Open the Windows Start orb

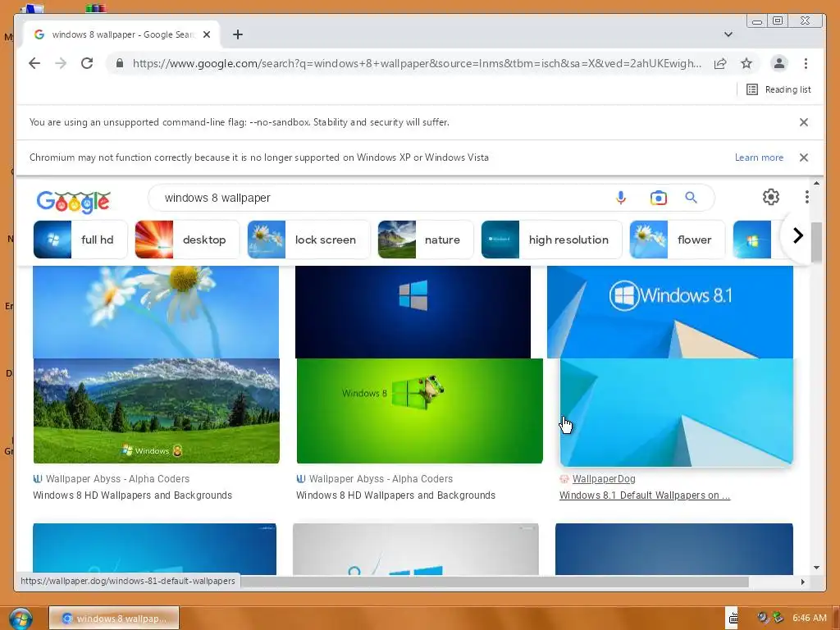point(21,619)
